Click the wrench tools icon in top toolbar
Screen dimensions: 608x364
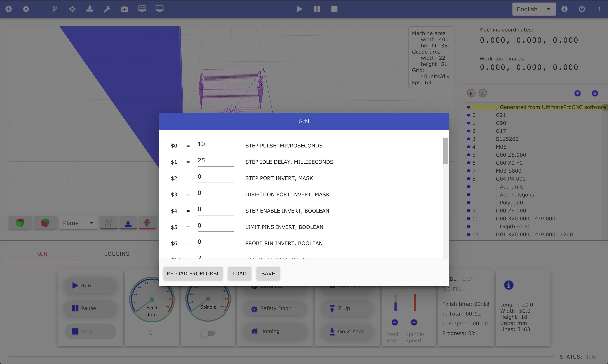tap(107, 9)
